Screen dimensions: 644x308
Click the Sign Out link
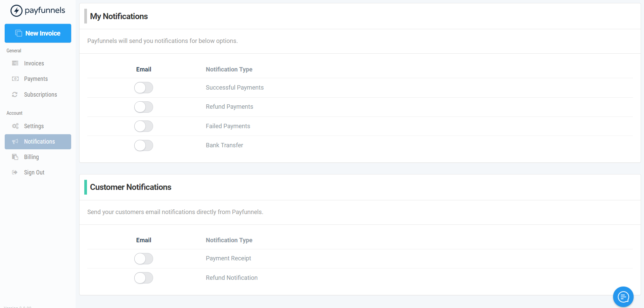34,172
